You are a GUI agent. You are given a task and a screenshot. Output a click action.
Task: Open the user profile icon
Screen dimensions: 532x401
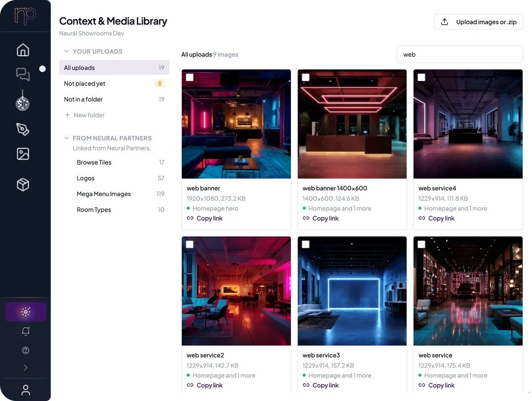pyautogui.click(x=26, y=390)
